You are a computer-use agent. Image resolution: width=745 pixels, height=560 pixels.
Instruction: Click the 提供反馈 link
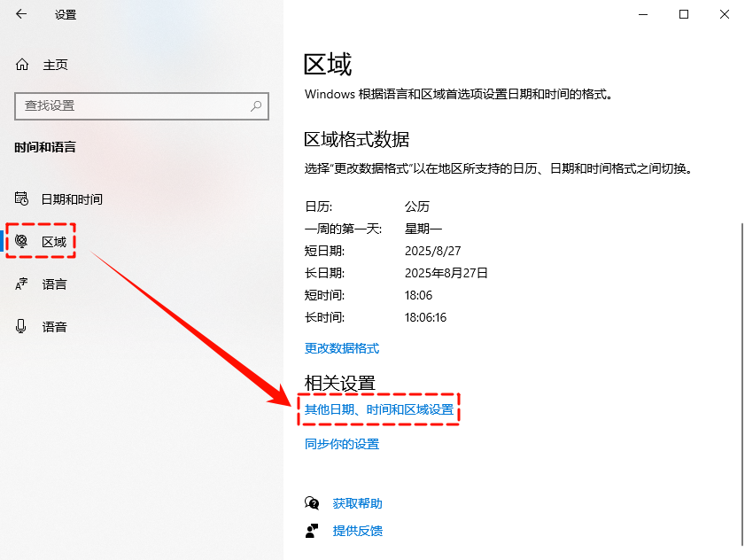tap(357, 531)
